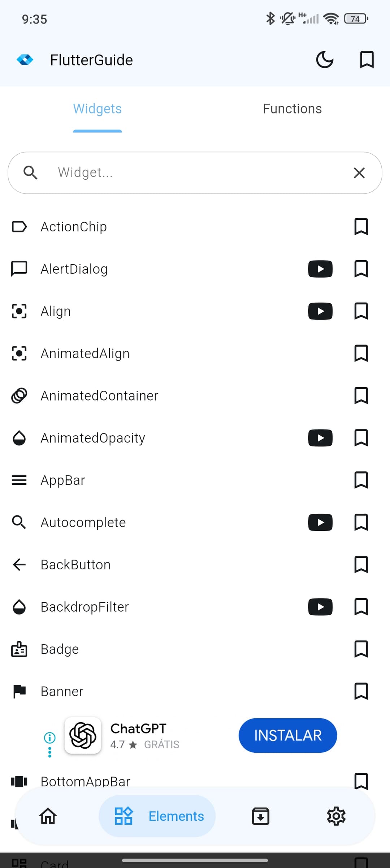Watch the AnimatedOpacity video tutorial
Screen dimensions: 390x868
tap(320, 438)
